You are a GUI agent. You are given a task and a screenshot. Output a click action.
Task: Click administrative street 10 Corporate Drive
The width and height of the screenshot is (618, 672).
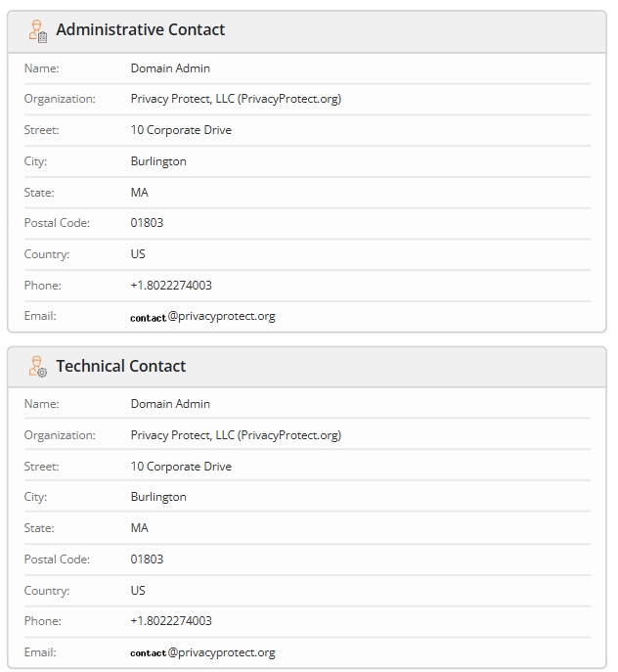181,130
